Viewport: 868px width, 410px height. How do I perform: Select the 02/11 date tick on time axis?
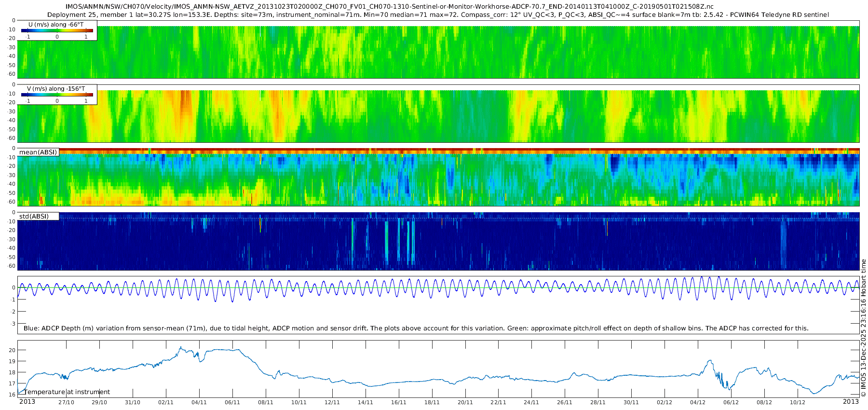click(x=165, y=402)
